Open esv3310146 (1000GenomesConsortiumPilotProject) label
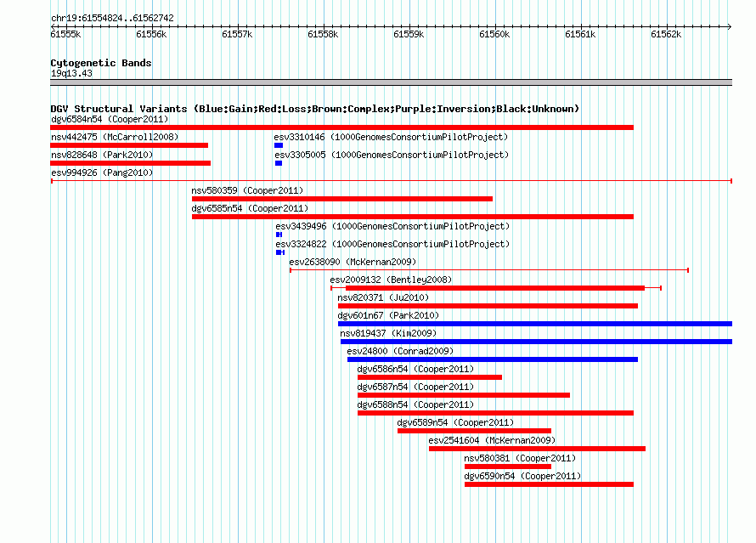Screen dimensions: 756x543 pyautogui.click(x=391, y=137)
